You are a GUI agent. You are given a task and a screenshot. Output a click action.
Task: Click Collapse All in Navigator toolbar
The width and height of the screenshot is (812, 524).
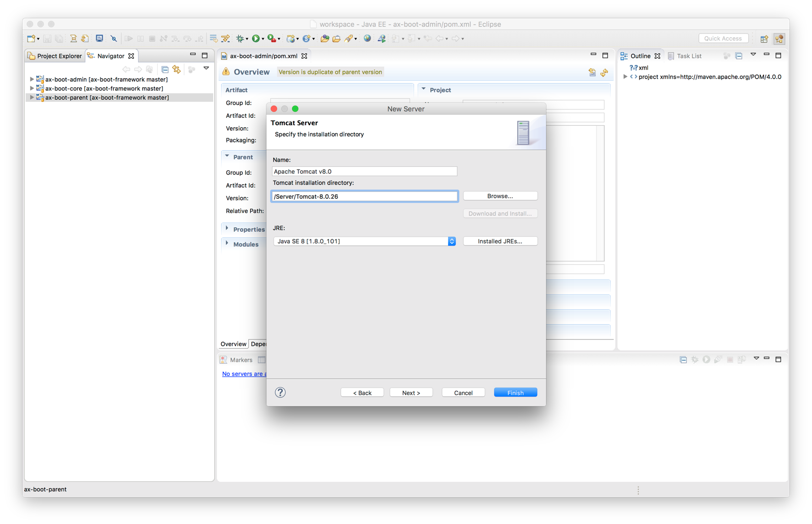[165, 69]
